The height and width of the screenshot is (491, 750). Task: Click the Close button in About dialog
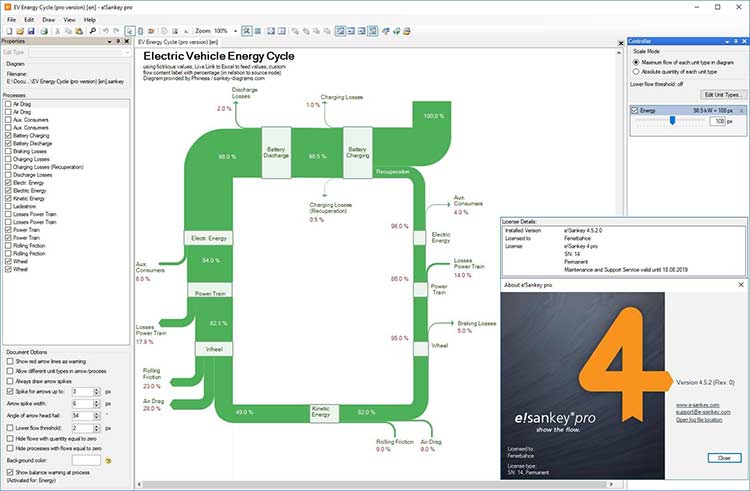click(x=723, y=457)
